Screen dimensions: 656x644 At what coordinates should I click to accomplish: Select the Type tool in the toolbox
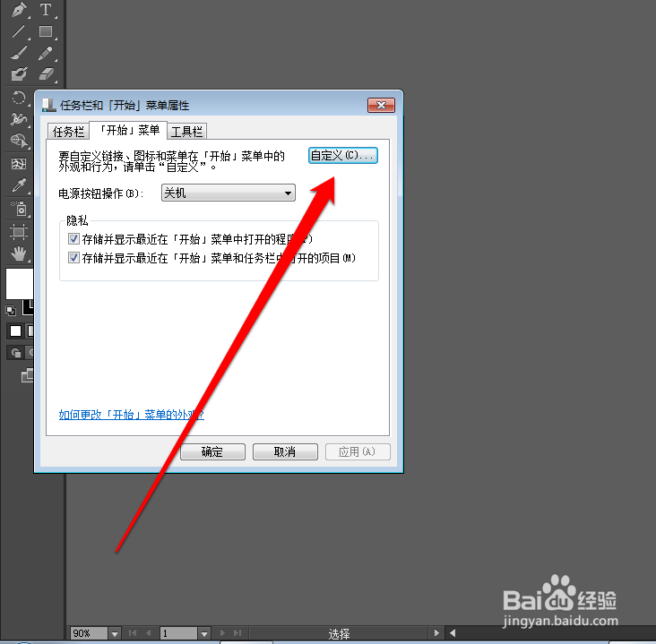(x=46, y=10)
